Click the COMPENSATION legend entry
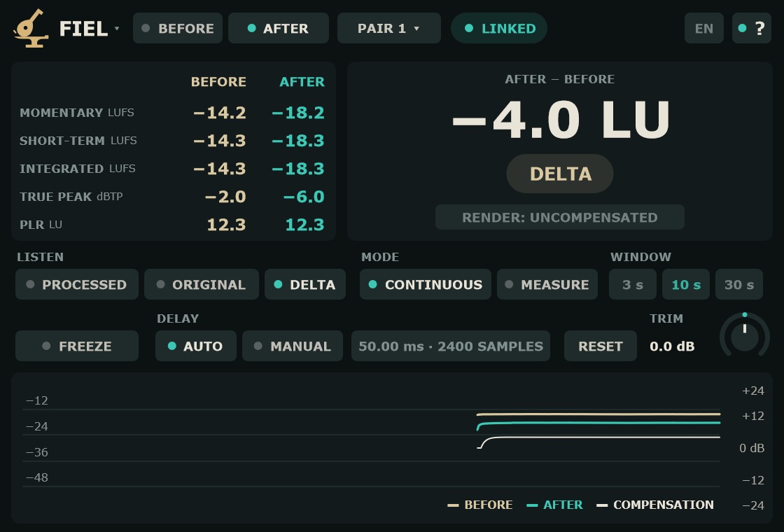 (x=655, y=505)
